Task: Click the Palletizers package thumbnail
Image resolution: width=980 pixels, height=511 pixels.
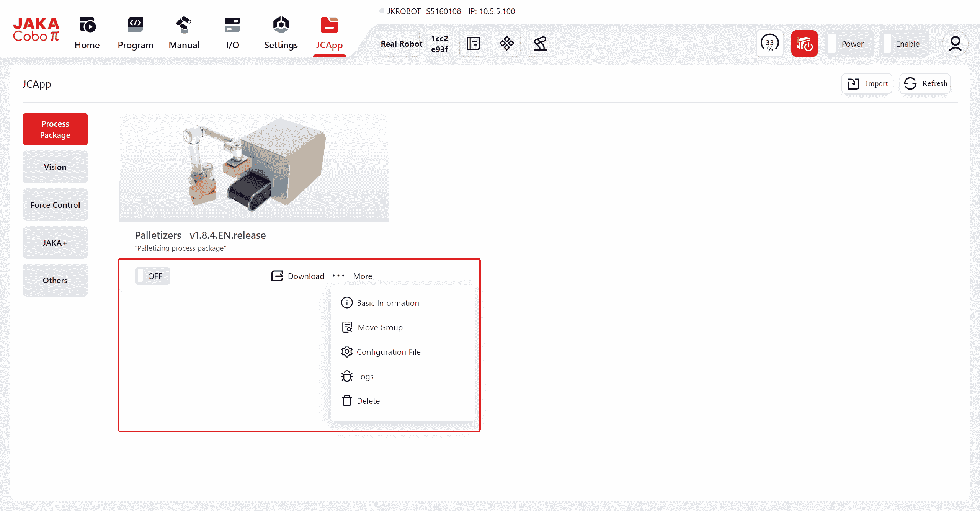Action: coord(253,167)
